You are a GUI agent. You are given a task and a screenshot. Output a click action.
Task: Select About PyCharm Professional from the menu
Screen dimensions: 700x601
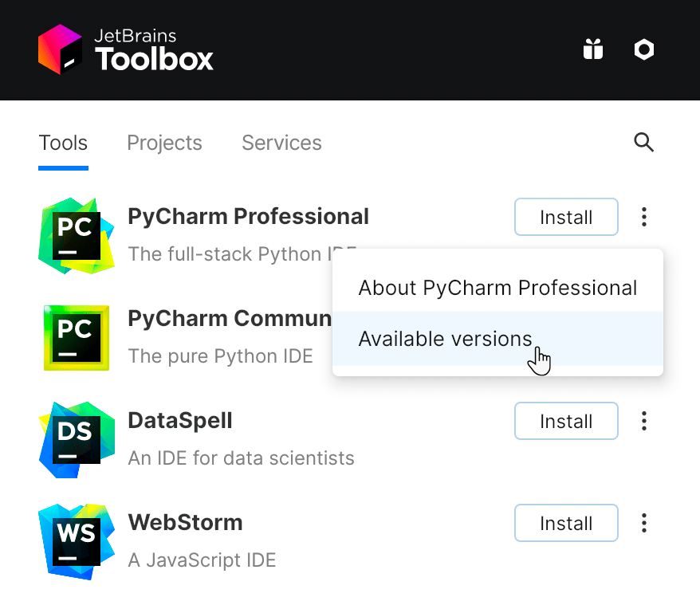pos(497,288)
